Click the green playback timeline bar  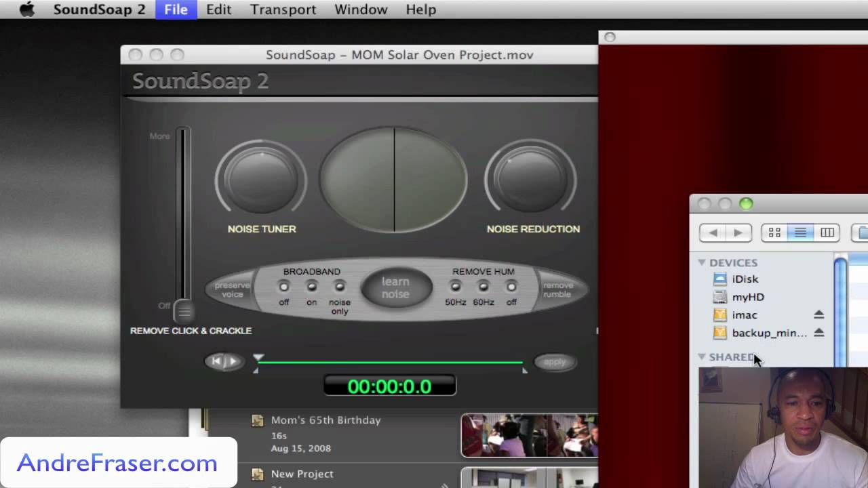(x=390, y=363)
